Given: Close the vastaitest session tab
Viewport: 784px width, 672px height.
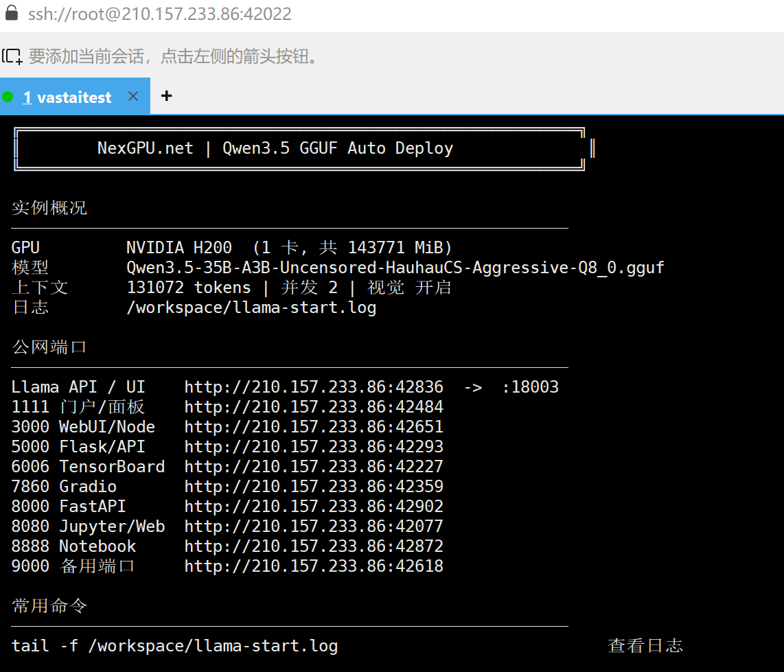Looking at the screenshot, I should [x=133, y=96].
